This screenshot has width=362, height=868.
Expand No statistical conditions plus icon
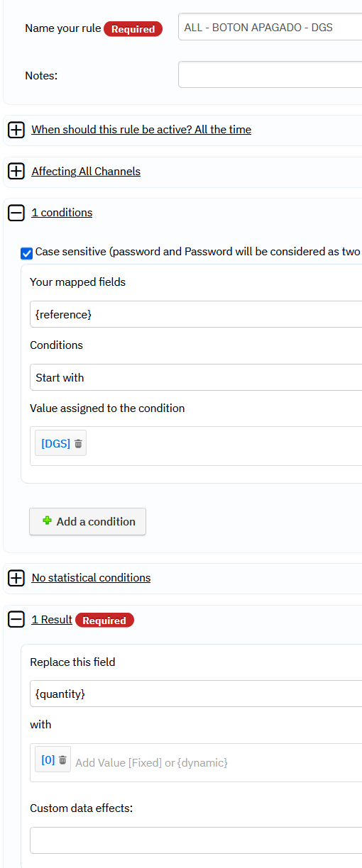click(16, 578)
